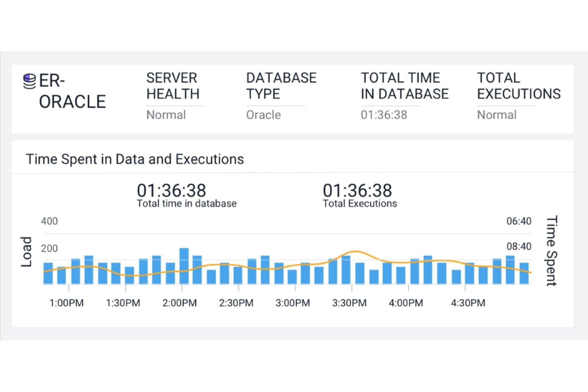Select the 3:00PM time axis label
Viewport: 588px width, 392px height.
(x=293, y=303)
